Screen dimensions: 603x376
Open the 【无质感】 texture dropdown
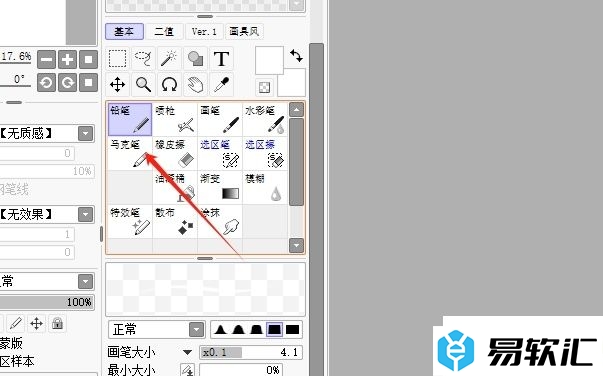(x=85, y=133)
